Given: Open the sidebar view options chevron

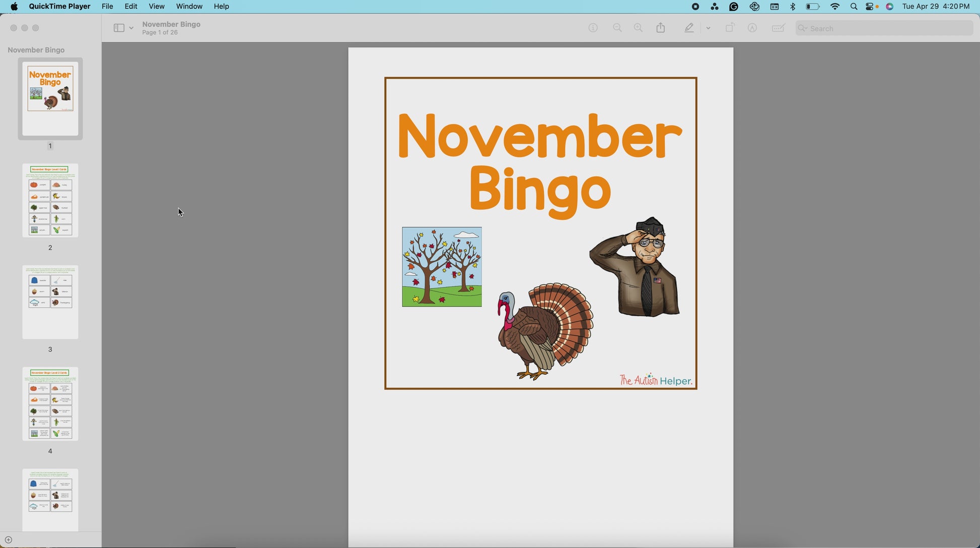Looking at the screenshot, I should [x=131, y=28].
